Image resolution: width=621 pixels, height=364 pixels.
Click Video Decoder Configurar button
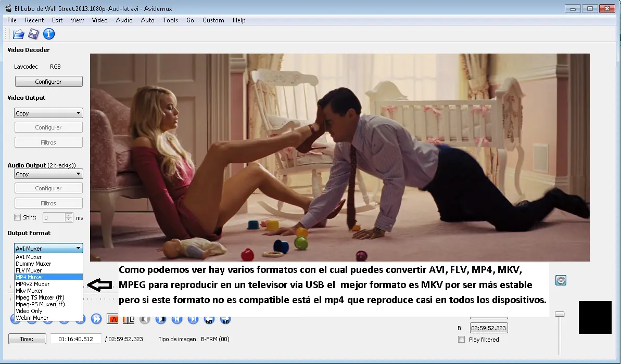(x=49, y=82)
